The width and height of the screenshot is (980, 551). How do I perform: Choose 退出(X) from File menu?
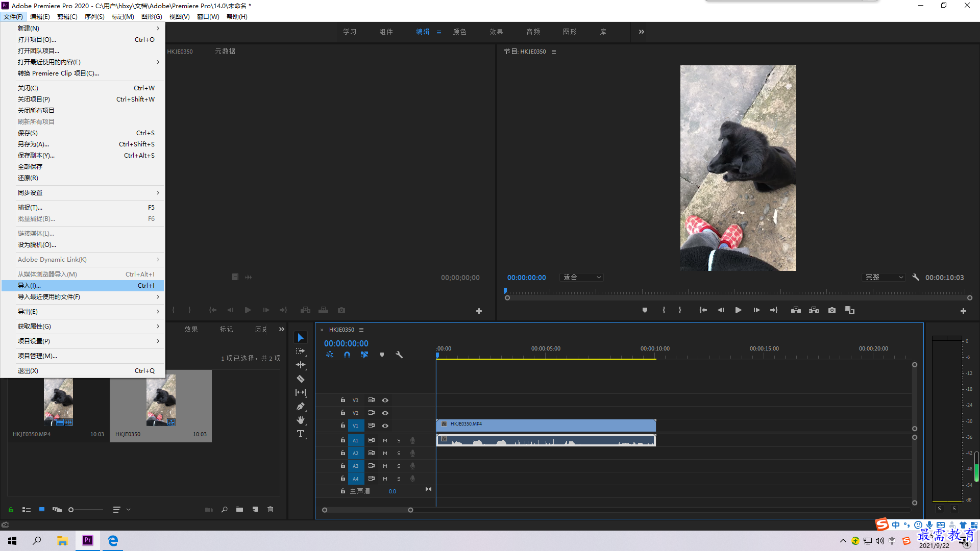83,370
